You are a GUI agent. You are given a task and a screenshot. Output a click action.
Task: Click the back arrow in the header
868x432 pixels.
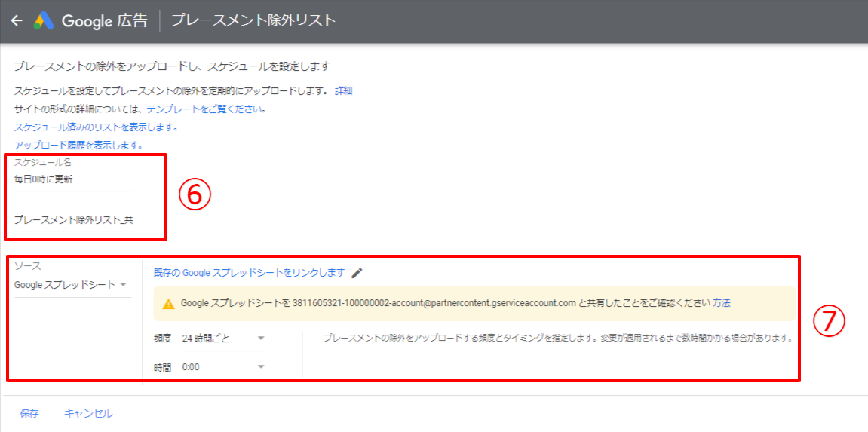[17, 20]
